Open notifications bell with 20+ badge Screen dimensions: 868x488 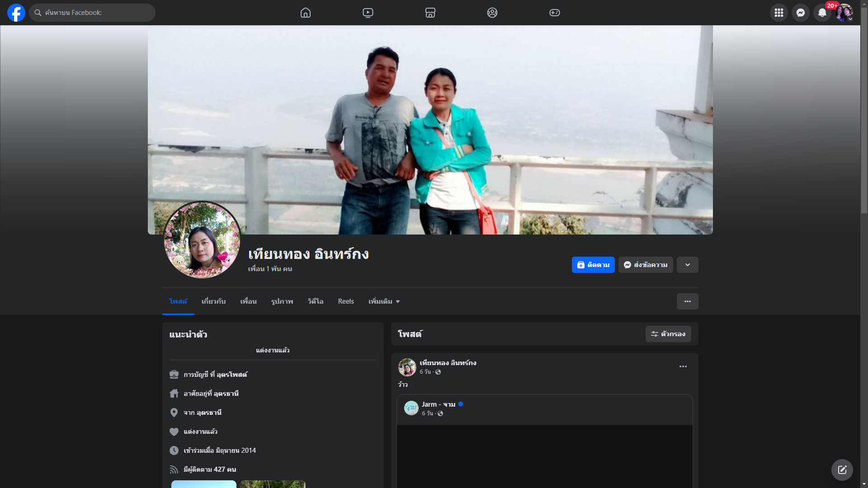(822, 13)
